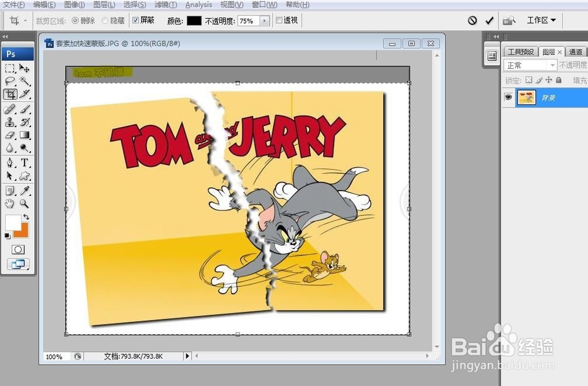Select the Move tool
This screenshot has height=386, width=588.
pyautogui.click(x=24, y=68)
